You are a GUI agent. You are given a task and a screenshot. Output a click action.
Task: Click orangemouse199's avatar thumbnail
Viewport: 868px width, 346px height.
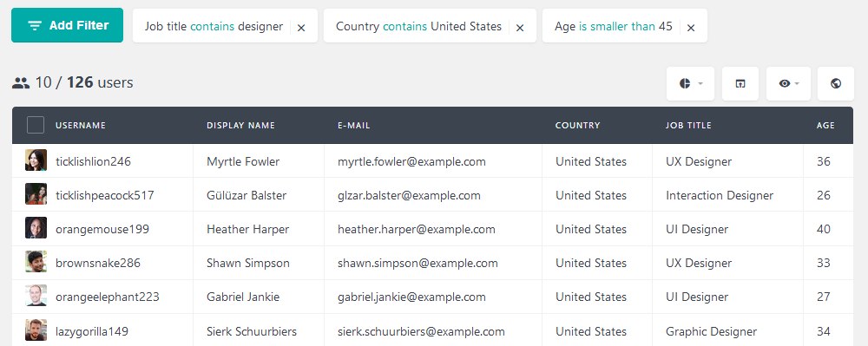36,228
